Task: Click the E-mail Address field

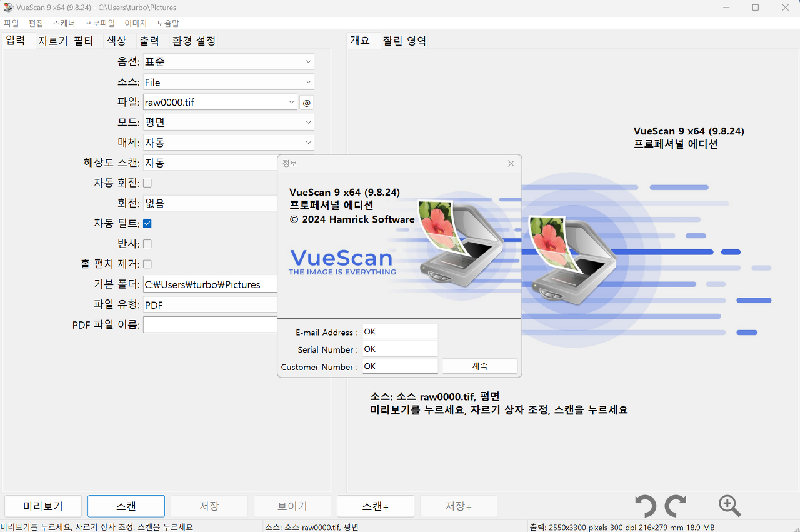Action: click(x=400, y=331)
